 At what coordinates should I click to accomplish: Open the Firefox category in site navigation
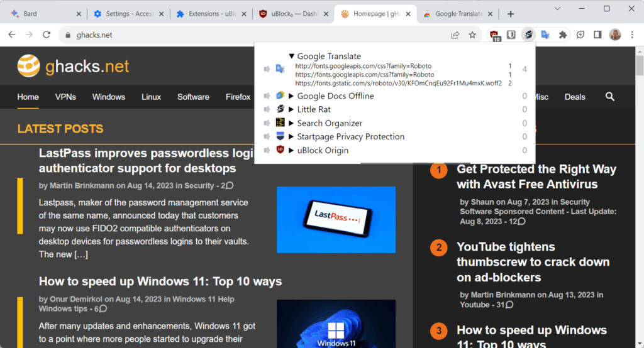(x=238, y=97)
